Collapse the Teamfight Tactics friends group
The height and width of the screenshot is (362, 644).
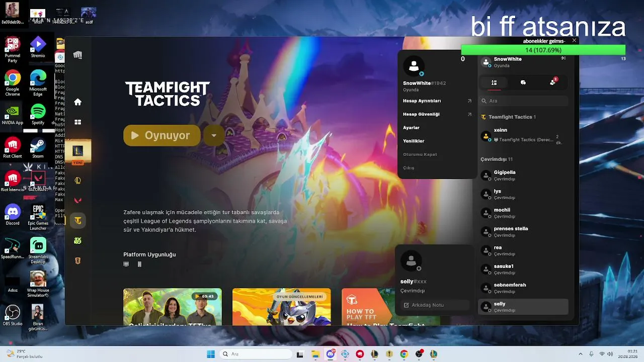point(509,117)
